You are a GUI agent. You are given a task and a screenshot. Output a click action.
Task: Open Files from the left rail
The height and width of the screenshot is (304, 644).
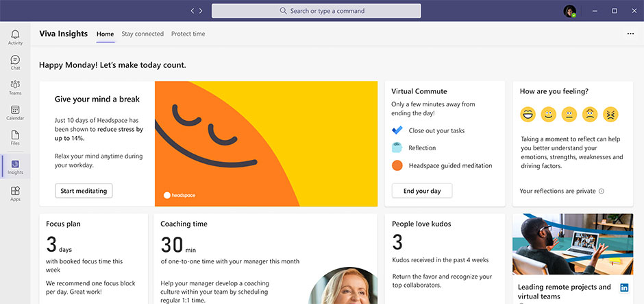click(x=15, y=137)
